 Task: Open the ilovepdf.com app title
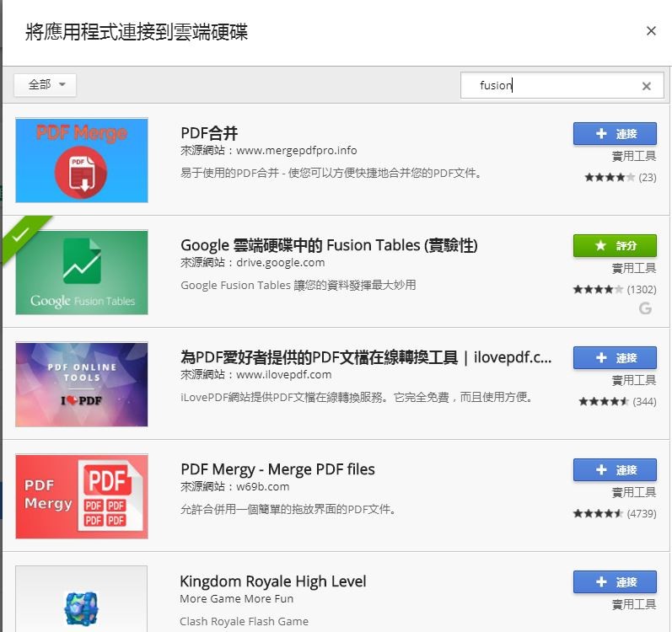(x=366, y=357)
